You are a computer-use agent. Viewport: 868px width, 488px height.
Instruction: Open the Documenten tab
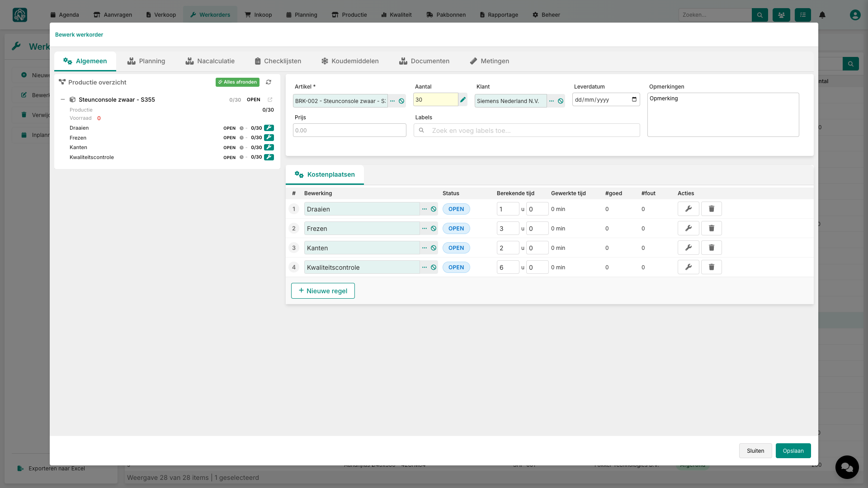click(424, 61)
